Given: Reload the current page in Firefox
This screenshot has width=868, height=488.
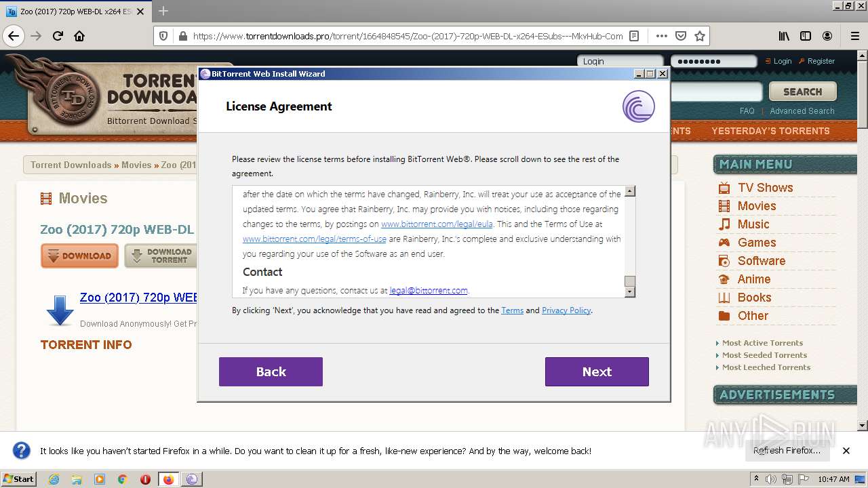Looking at the screenshot, I should tap(58, 36).
